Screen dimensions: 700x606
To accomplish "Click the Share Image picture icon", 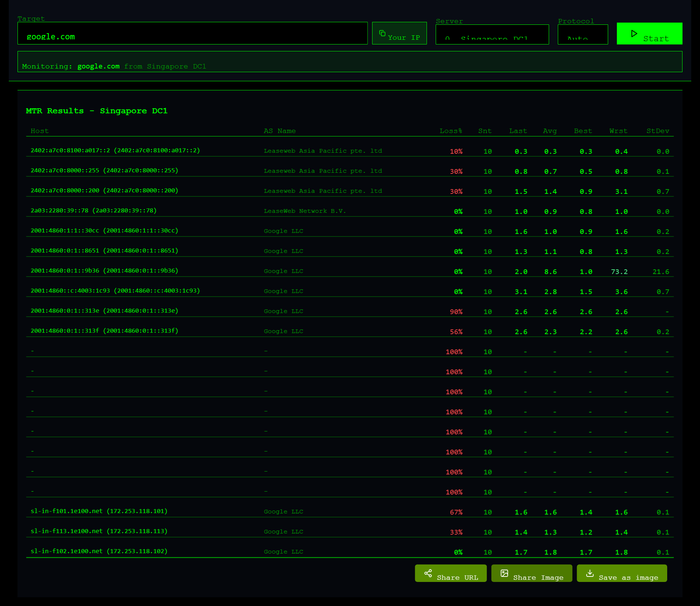I will pyautogui.click(x=504, y=573).
